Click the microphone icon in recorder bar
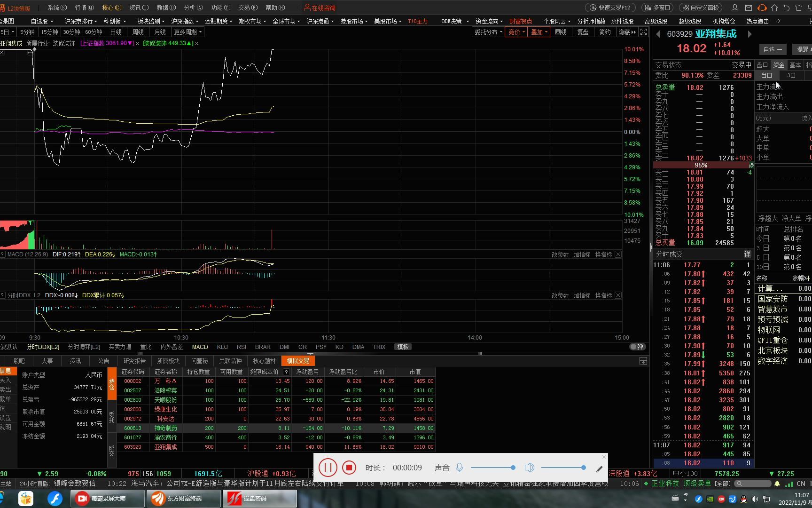 coord(459,468)
